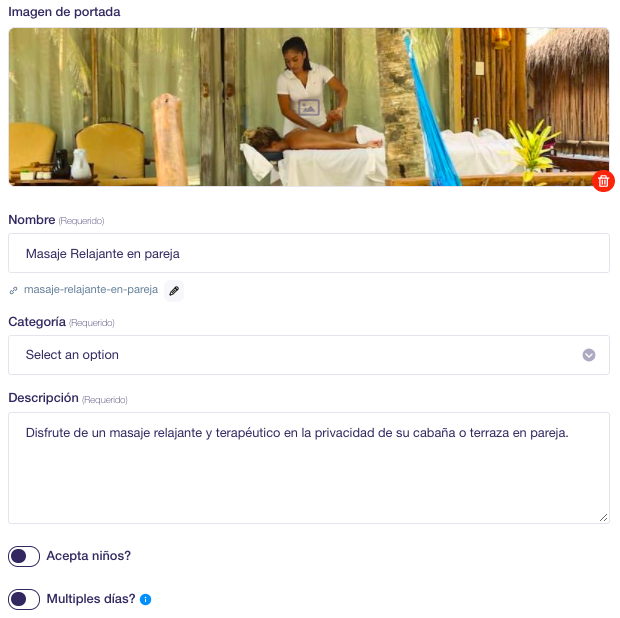This screenshot has height=618, width=620.
Task: Open the masaje-relajante-en-pareja slug link
Action: [x=91, y=290]
